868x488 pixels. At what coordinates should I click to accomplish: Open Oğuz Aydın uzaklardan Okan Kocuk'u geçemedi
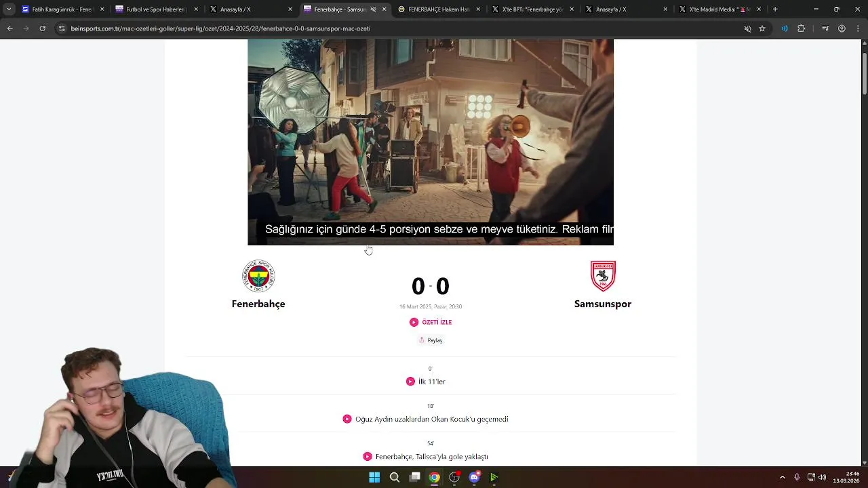[432, 419]
